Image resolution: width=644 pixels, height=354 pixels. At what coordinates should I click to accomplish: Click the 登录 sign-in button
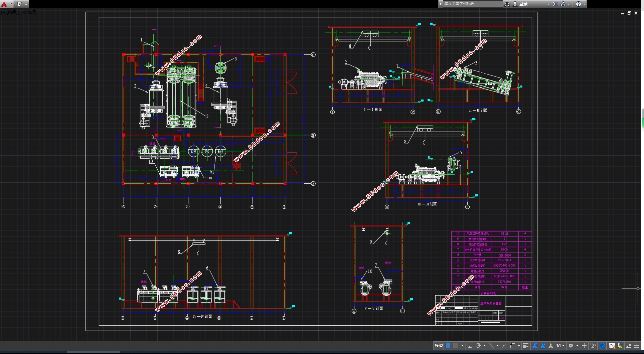click(x=521, y=4)
